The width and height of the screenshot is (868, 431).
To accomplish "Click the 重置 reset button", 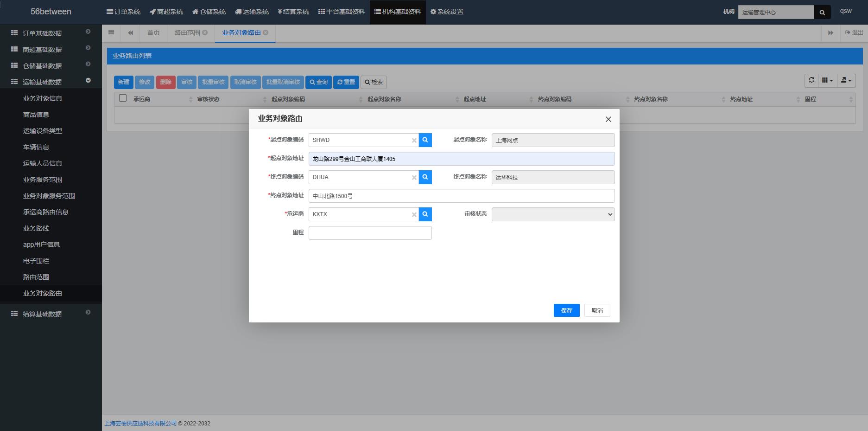I will tap(346, 82).
